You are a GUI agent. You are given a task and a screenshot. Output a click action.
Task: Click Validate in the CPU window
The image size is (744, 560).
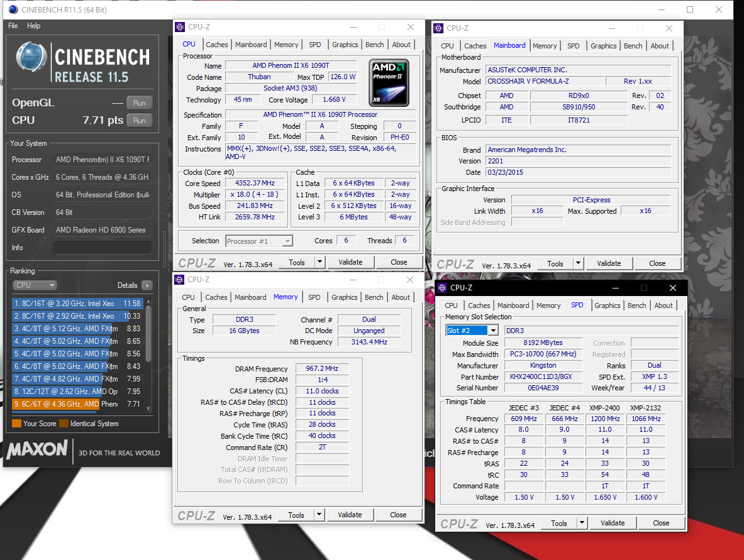click(350, 262)
